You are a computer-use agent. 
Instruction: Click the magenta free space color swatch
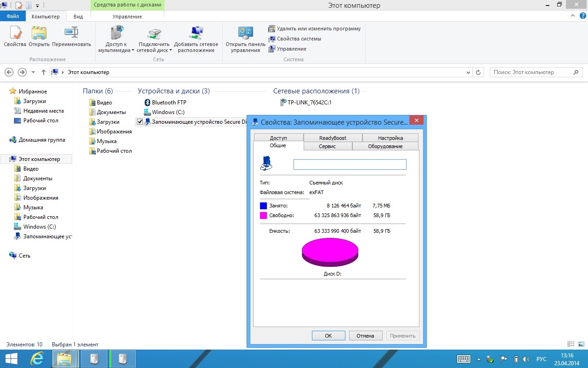point(263,215)
